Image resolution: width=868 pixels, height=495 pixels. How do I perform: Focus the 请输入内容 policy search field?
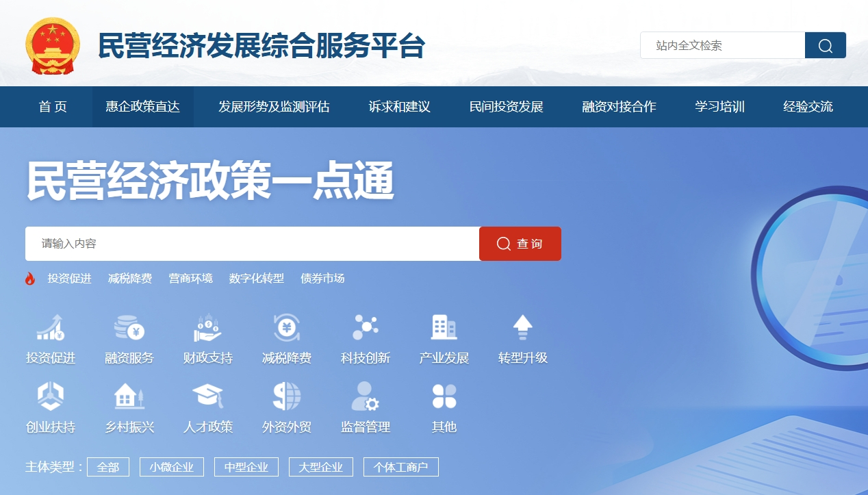pos(252,244)
